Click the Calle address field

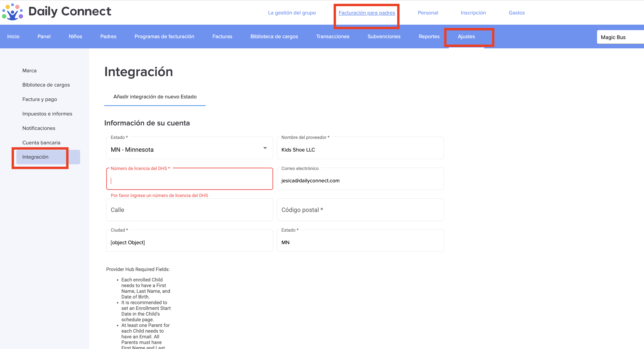189,210
